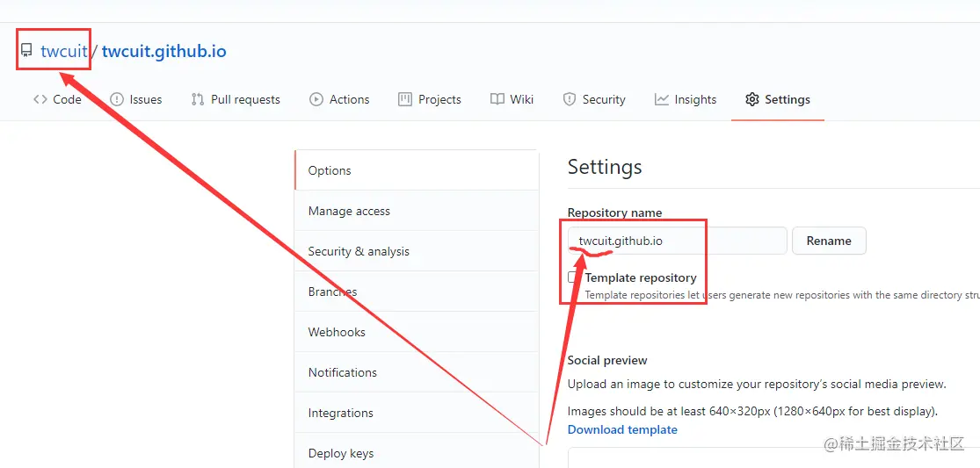This screenshot has height=468, width=980.
Task: Click the Insights graph icon
Action: point(661,99)
